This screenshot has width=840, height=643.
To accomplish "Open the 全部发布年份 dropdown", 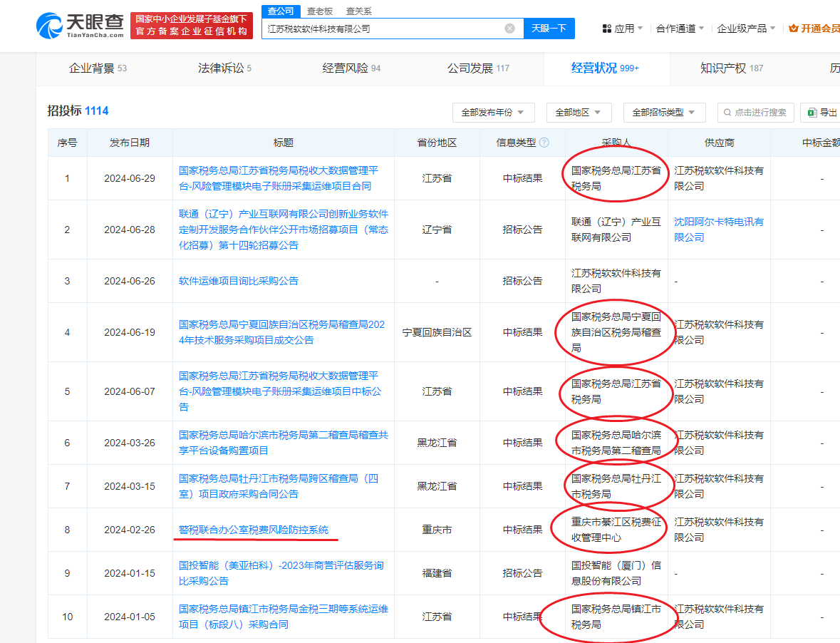I will tap(494, 113).
